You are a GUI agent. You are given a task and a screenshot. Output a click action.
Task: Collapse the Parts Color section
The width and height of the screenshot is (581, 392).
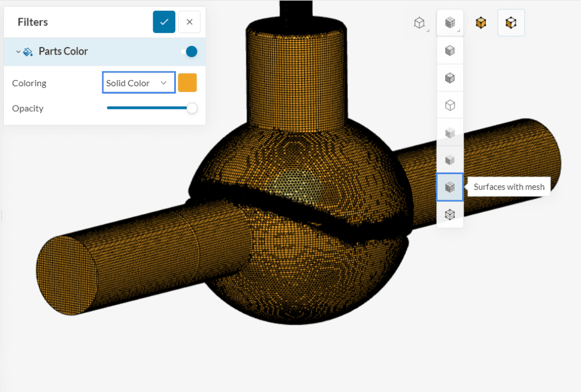pyautogui.click(x=19, y=51)
